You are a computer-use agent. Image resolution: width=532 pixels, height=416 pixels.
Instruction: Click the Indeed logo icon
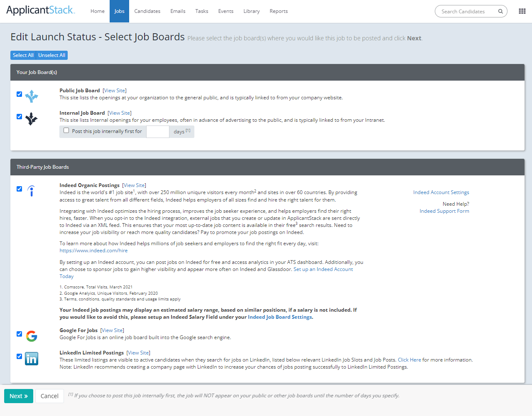click(x=31, y=191)
